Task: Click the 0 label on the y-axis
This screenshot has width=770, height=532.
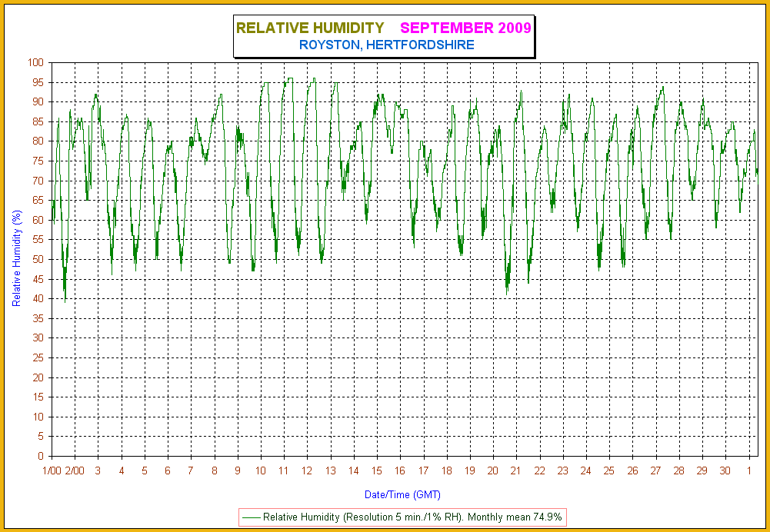Action: [x=42, y=456]
